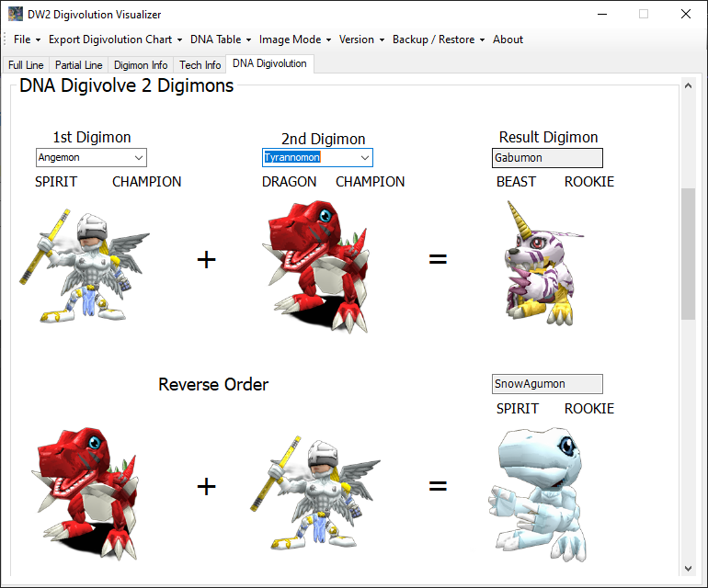Switch to the Partial Line tab
Screen dimensions: 708x588
(x=78, y=65)
